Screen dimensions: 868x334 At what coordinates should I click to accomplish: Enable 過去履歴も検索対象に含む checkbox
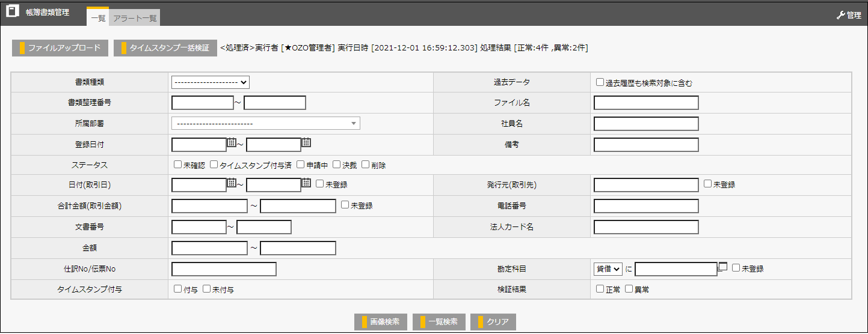pos(600,82)
